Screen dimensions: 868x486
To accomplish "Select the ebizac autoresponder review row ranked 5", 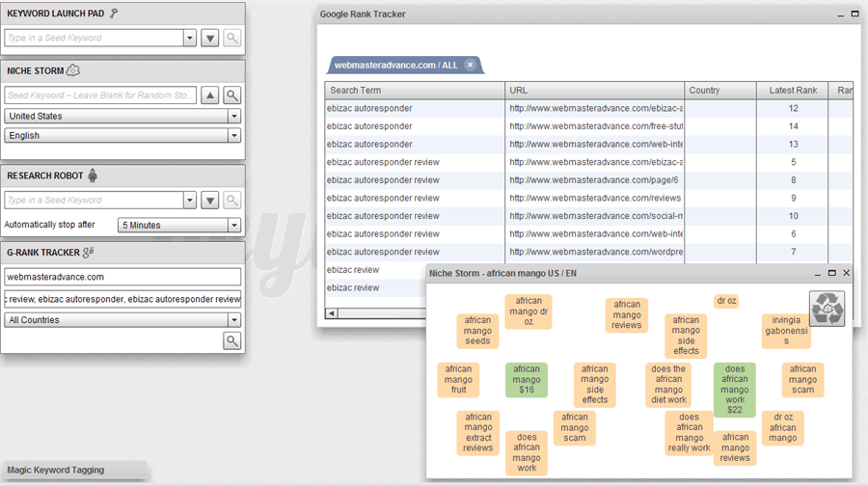I will (x=589, y=162).
